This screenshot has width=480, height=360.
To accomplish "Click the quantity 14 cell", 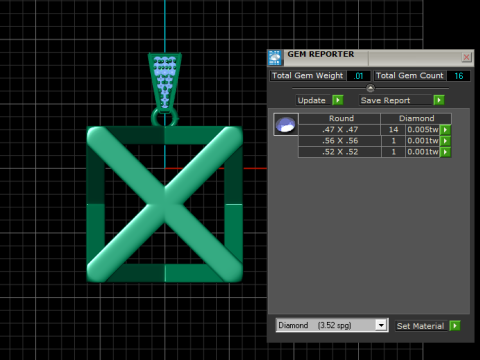I will 393,130.
